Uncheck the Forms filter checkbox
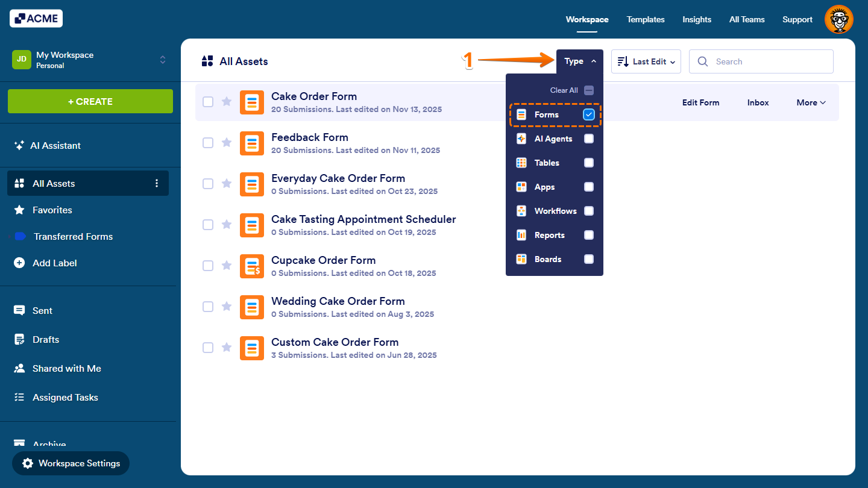Image resolution: width=868 pixels, height=488 pixels. (x=588, y=114)
